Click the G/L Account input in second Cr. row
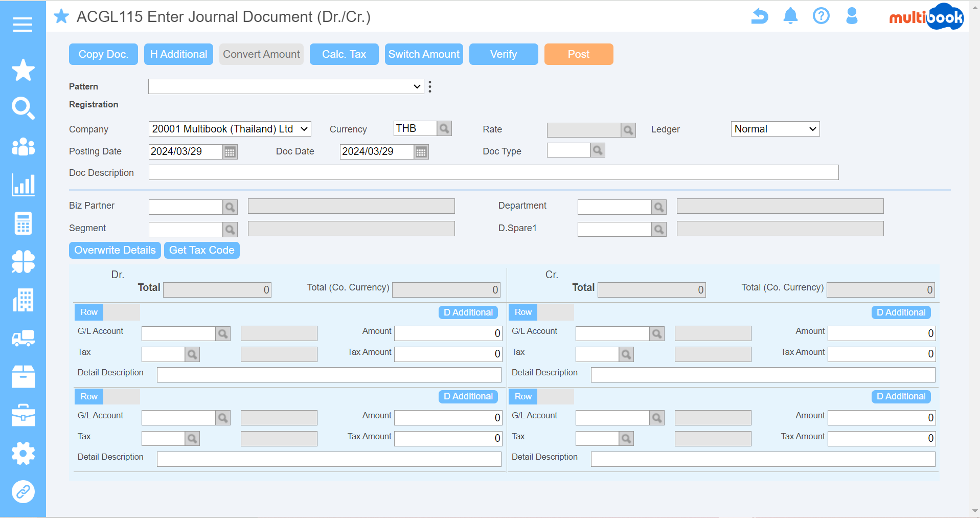Image resolution: width=980 pixels, height=518 pixels. click(612, 418)
